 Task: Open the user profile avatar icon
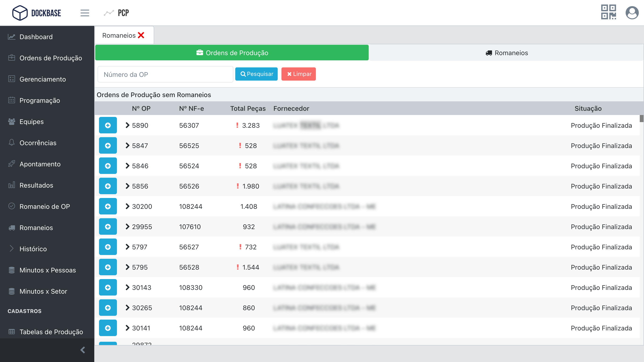[632, 12]
